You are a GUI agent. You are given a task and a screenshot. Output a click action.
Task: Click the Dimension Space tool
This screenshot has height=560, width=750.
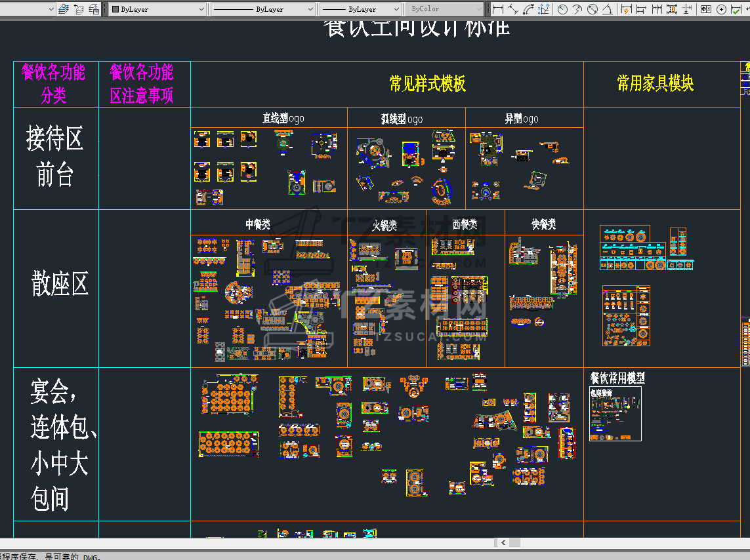coord(671,9)
